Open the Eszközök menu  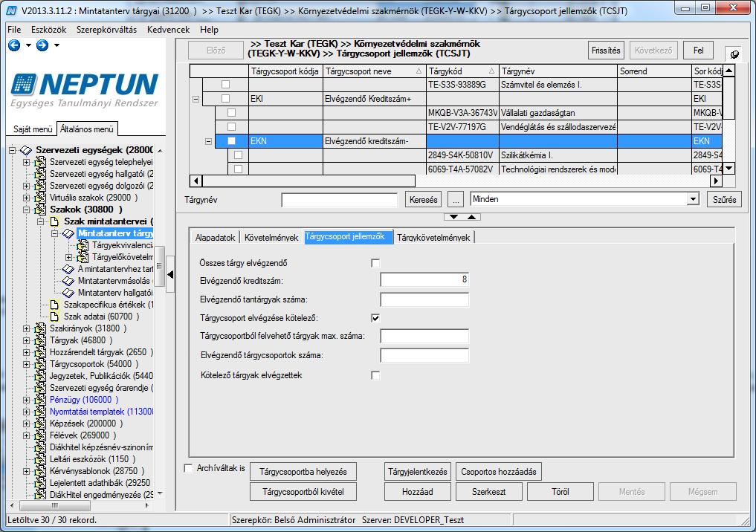(49, 30)
